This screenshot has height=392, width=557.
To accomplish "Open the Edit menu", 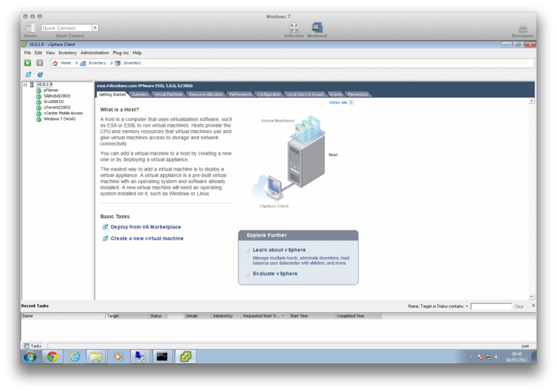I will (x=38, y=53).
